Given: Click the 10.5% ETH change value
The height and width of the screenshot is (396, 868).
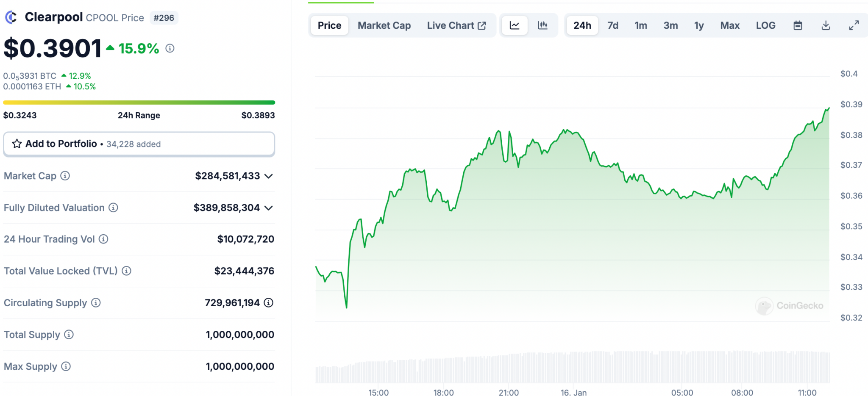Looking at the screenshot, I should pyautogui.click(x=85, y=86).
